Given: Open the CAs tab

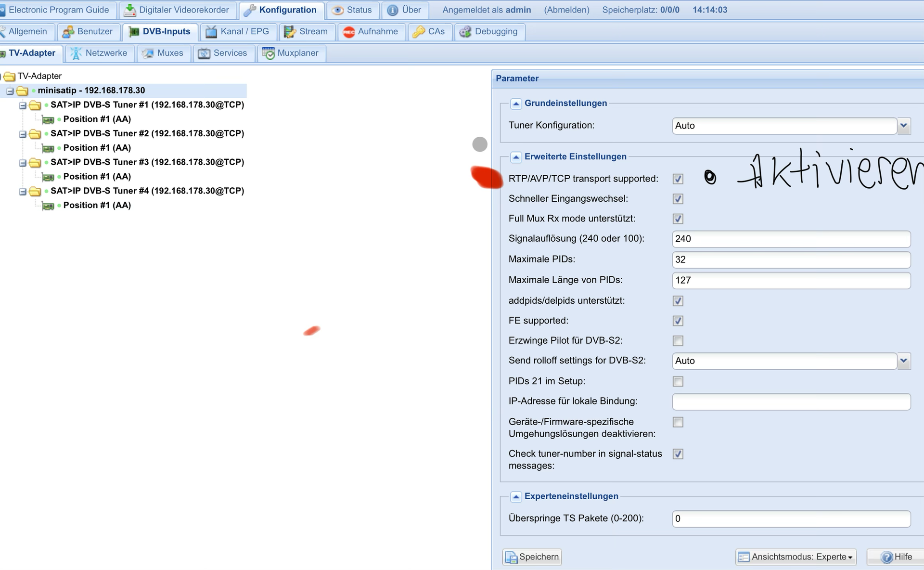Looking at the screenshot, I should coord(430,32).
